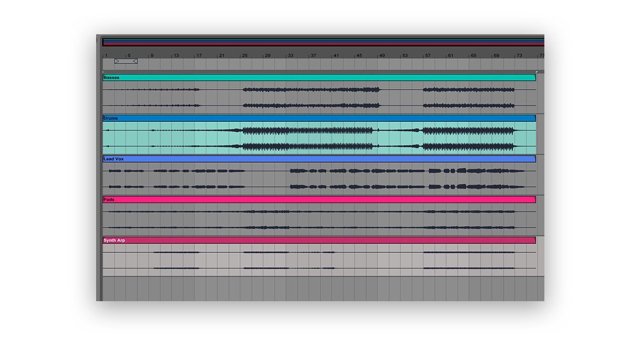Click the Lead Vox lower channel waveform
The image size is (644, 344).
pos(319,187)
